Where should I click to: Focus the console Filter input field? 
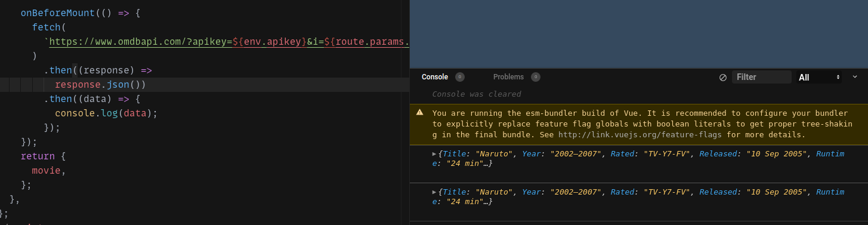(762, 77)
